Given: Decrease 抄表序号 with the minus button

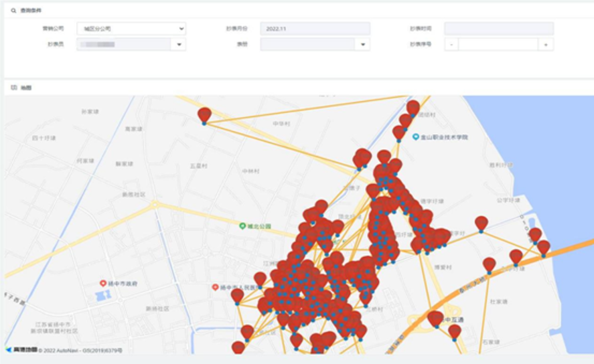Looking at the screenshot, I should [451, 44].
